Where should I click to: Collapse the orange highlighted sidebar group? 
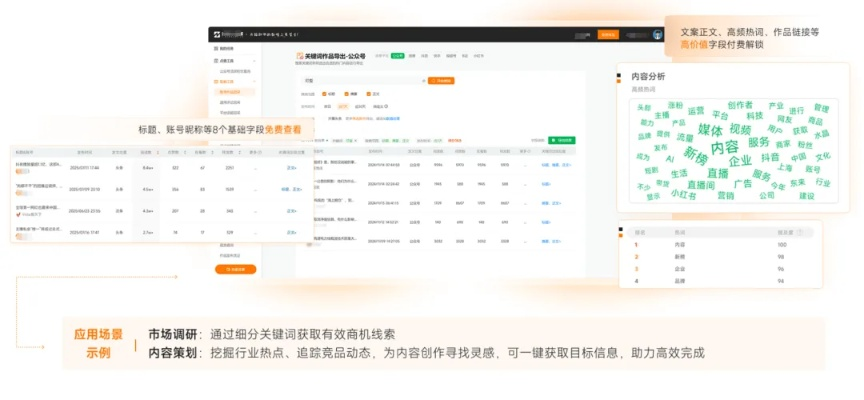(254, 81)
